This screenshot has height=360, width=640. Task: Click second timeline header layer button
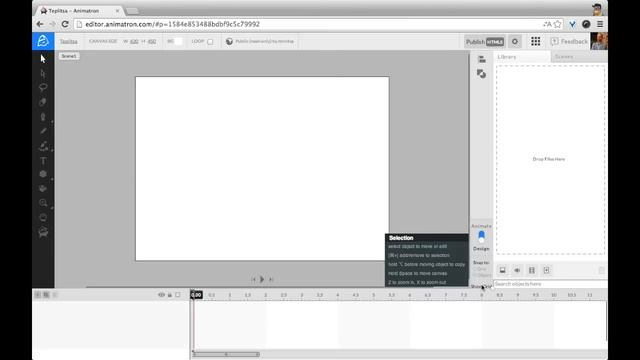pyautogui.click(x=47, y=295)
